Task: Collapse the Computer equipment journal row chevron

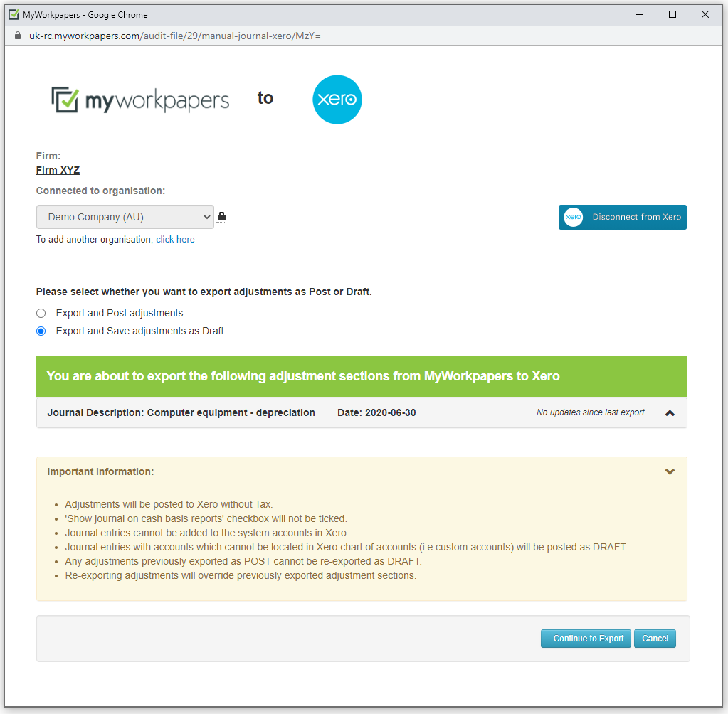Action: tap(670, 413)
